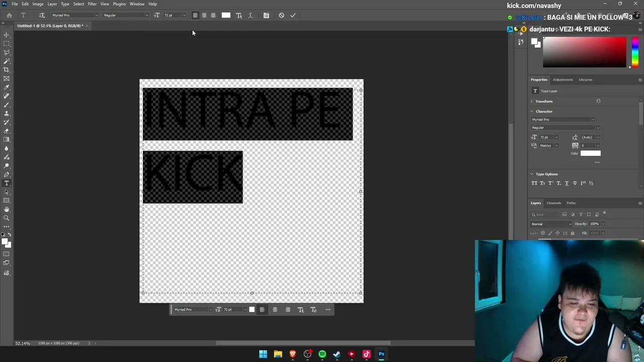Select the Brush tool
644x362 pixels.
tap(7, 105)
